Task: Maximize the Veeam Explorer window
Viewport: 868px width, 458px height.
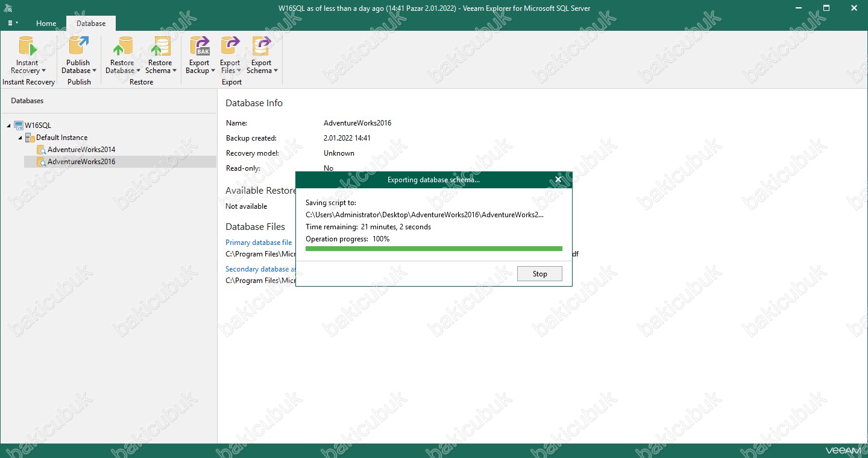Action: [x=826, y=8]
